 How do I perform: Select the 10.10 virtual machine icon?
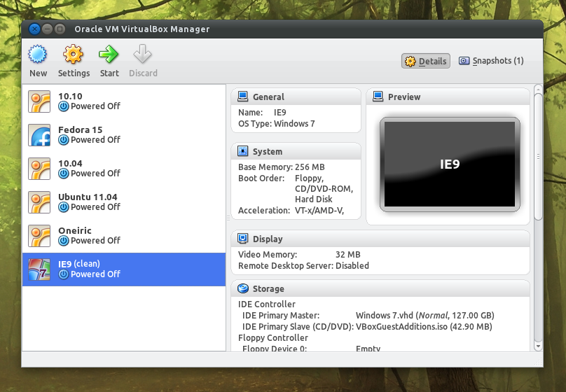pyautogui.click(x=39, y=101)
